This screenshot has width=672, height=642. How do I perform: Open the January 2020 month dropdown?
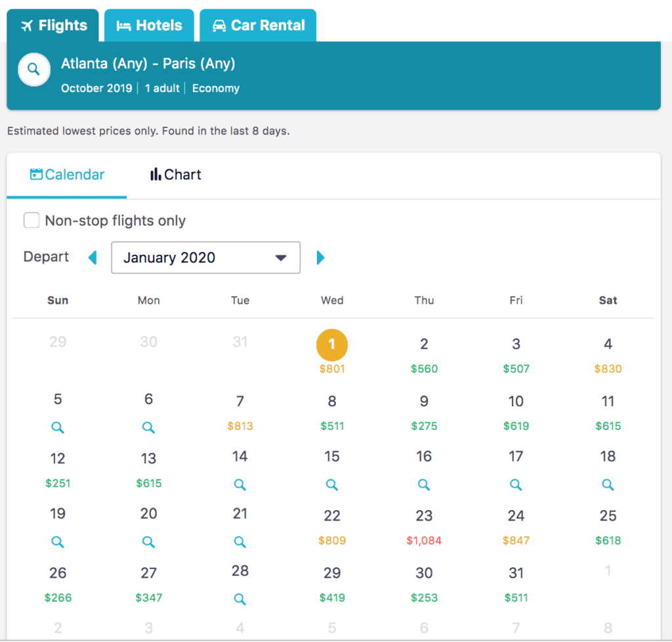click(205, 257)
